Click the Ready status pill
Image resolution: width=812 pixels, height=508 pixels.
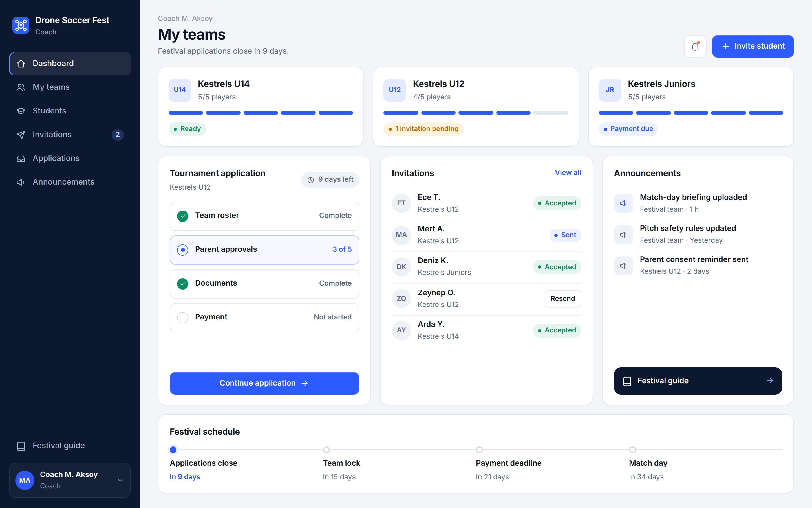click(x=187, y=129)
